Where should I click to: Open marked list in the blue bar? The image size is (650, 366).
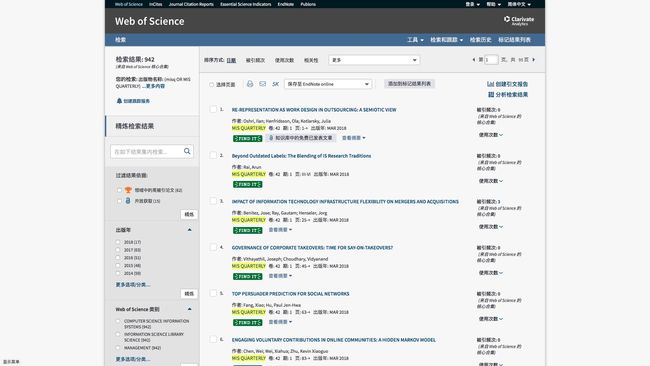[514, 40]
